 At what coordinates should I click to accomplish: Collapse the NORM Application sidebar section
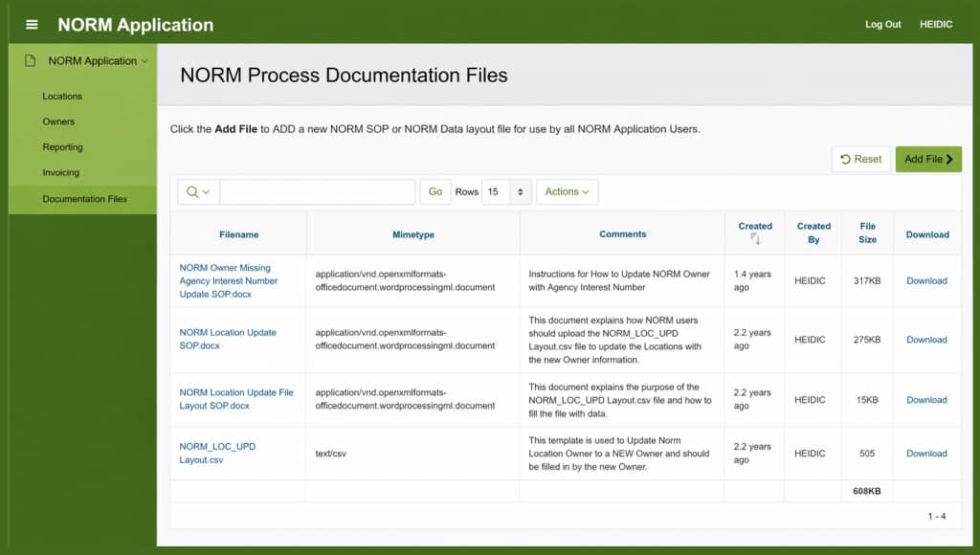(145, 61)
